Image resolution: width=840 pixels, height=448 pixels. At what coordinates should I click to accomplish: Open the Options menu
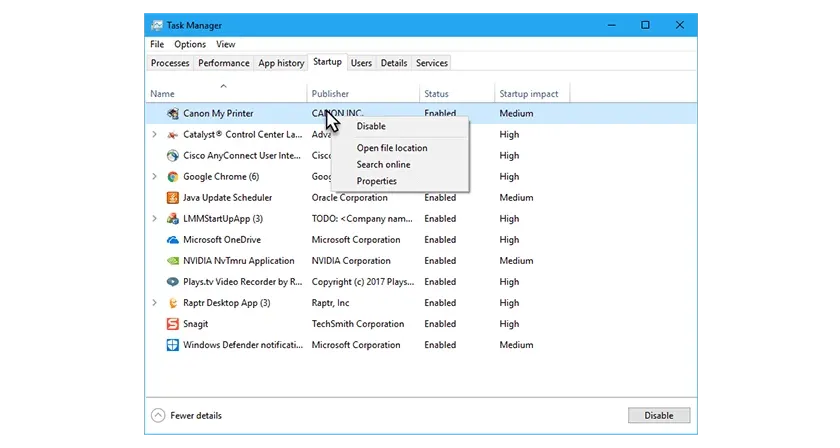[190, 45]
